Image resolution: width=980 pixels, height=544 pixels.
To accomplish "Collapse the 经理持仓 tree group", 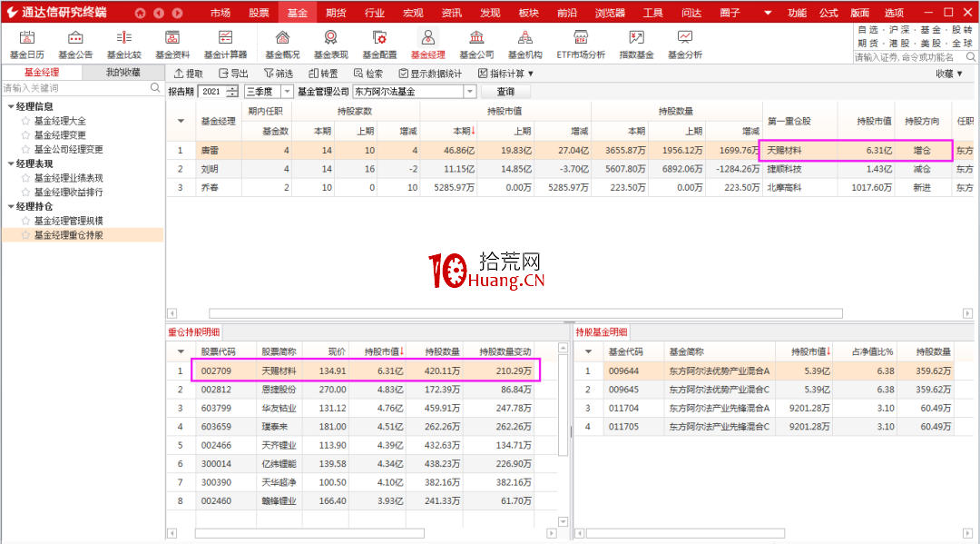I will coord(11,206).
